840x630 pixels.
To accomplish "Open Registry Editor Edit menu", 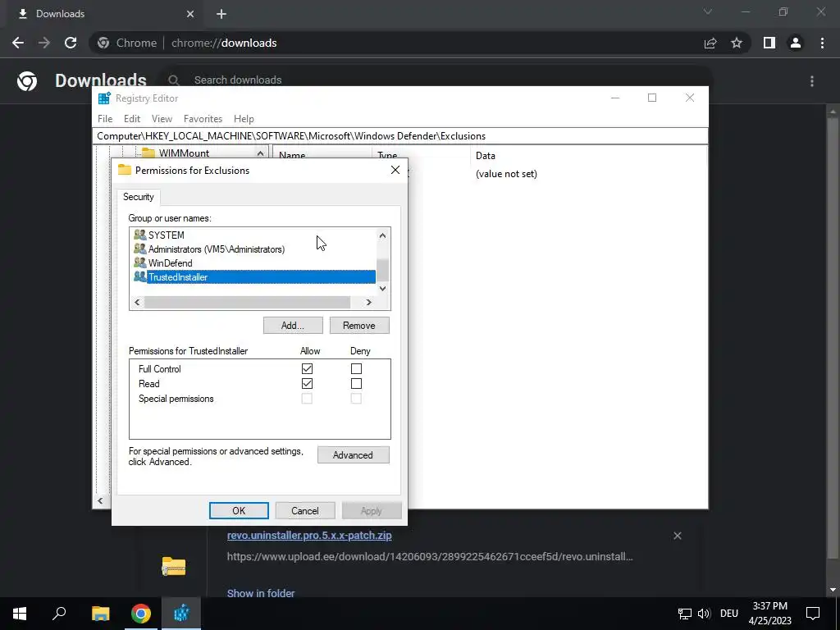I will [x=132, y=119].
